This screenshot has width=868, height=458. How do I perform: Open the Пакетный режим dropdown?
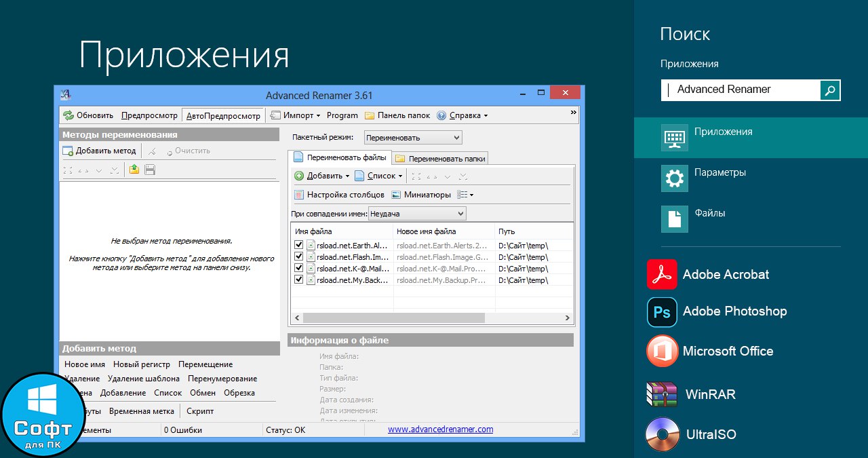[x=413, y=138]
